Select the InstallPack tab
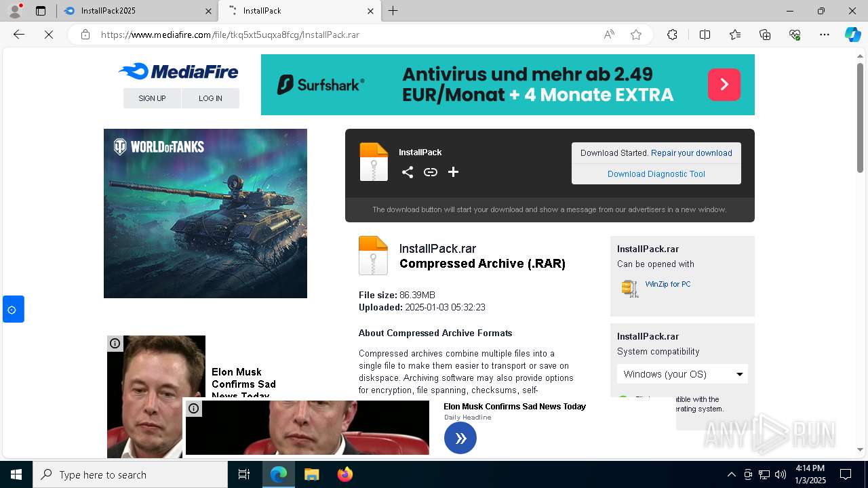868x488 pixels. click(x=298, y=11)
